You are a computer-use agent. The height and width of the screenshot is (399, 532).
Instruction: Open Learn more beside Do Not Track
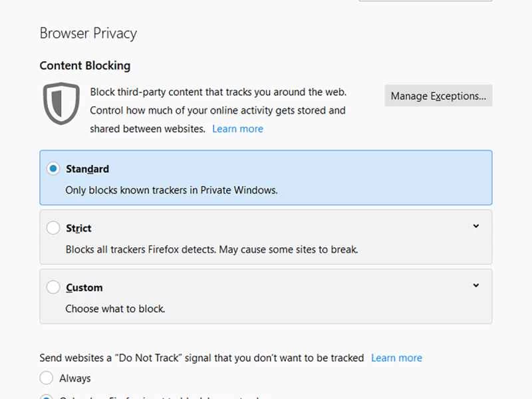coord(396,358)
